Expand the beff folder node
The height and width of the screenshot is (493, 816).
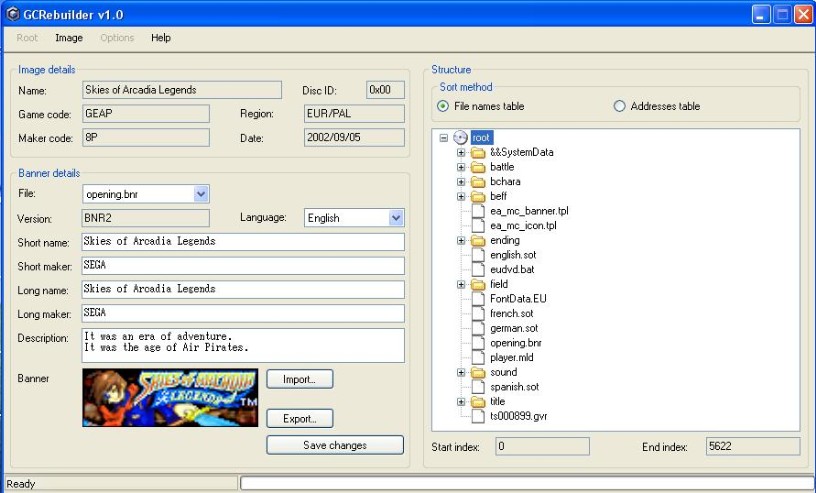[x=461, y=196]
